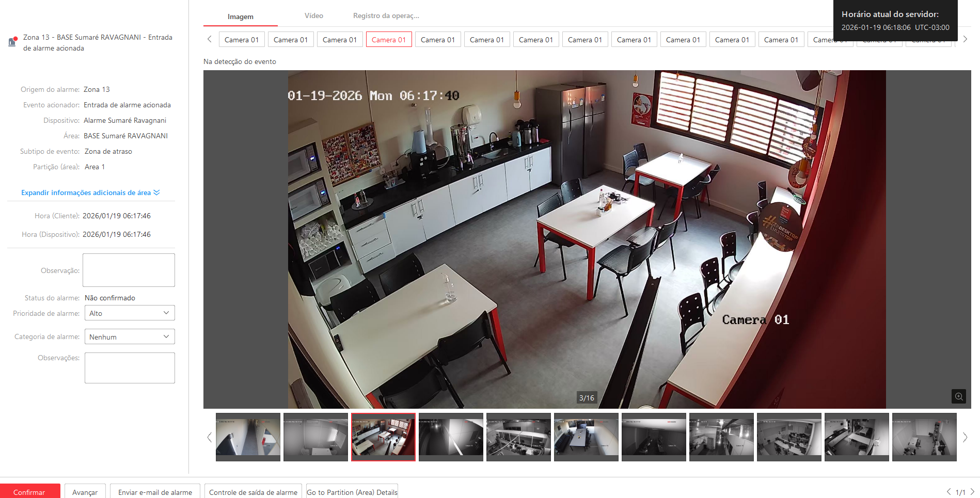Expand informações adicionais de área
The height and width of the screenshot is (498, 980).
click(90, 192)
